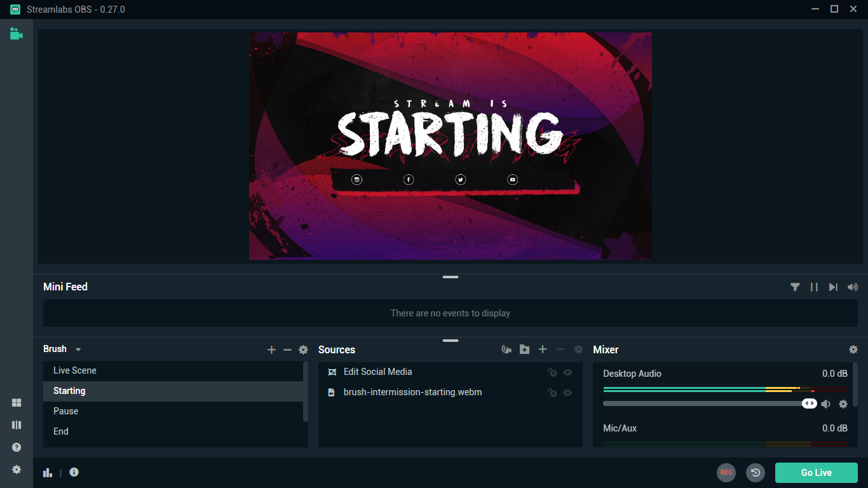Mute Mini Feed alert sounds

click(853, 287)
